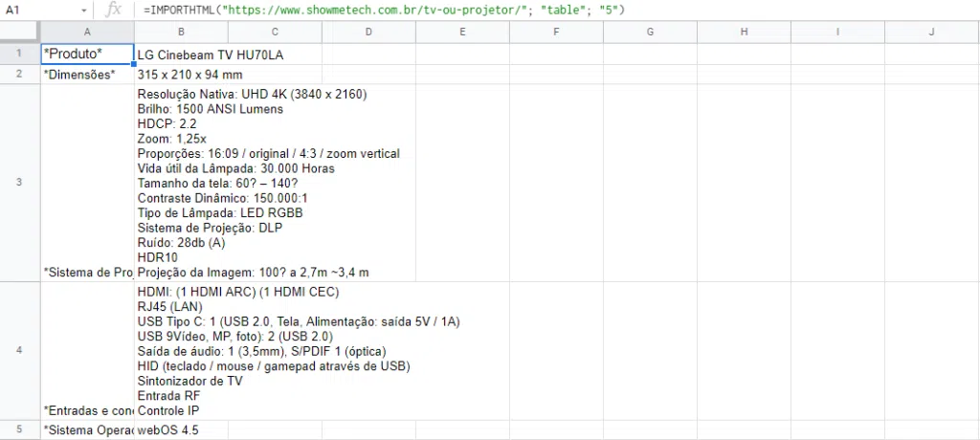The image size is (980, 440).
Task: Select row 4 header
Action: coord(19,351)
